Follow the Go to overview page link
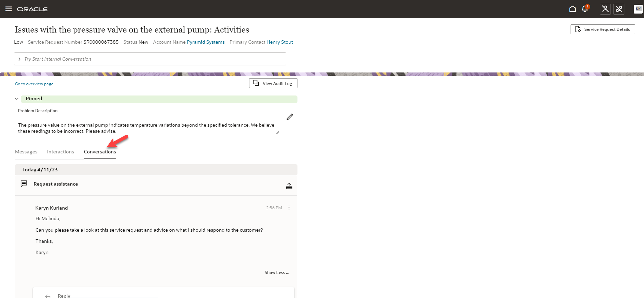 [34, 84]
